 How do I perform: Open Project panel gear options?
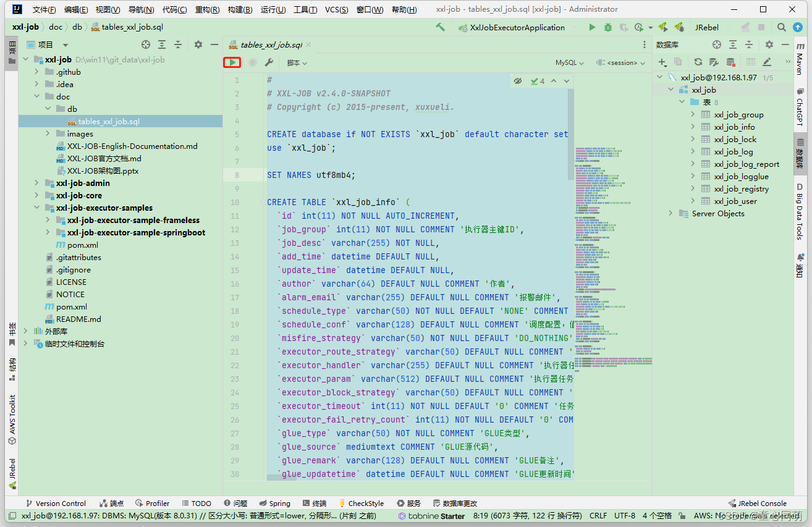point(198,44)
